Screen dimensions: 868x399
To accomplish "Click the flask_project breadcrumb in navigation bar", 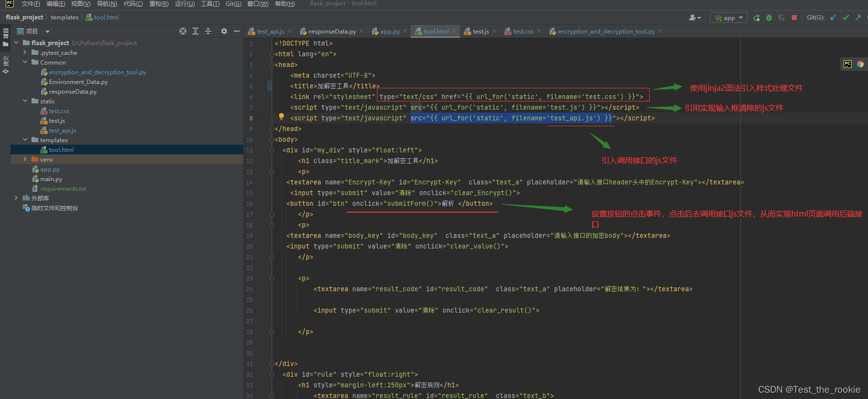I will 24,17.
